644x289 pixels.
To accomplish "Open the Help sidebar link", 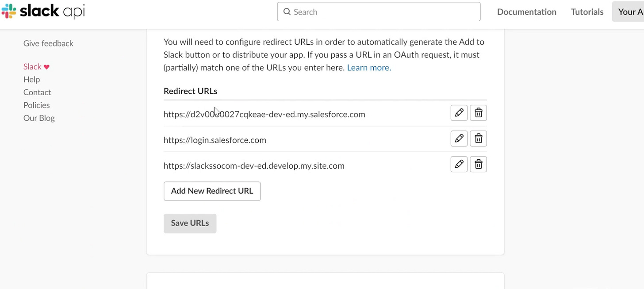I will click(x=31, y=80).
